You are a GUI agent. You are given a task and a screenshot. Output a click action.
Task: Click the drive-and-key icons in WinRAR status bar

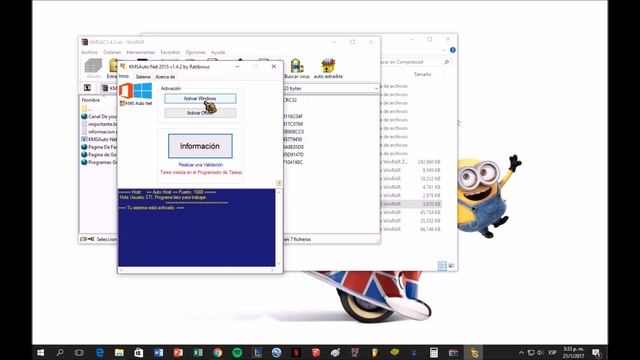87,239
